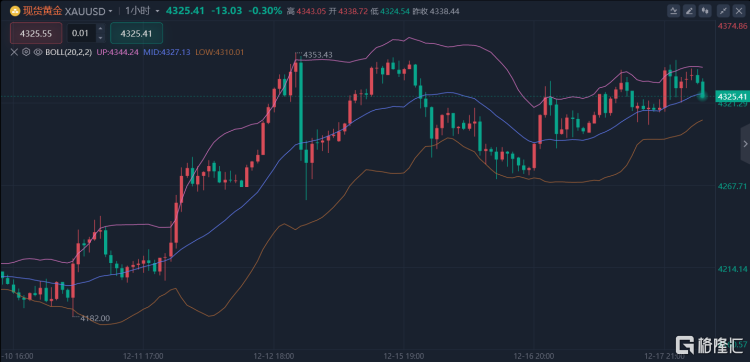750x362 pixels.
Task: Click the UP:4344.24 value
Action: (118, 52)
